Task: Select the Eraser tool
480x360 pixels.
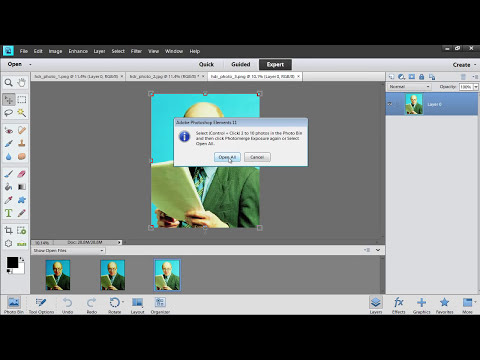Action: [22, 174]
